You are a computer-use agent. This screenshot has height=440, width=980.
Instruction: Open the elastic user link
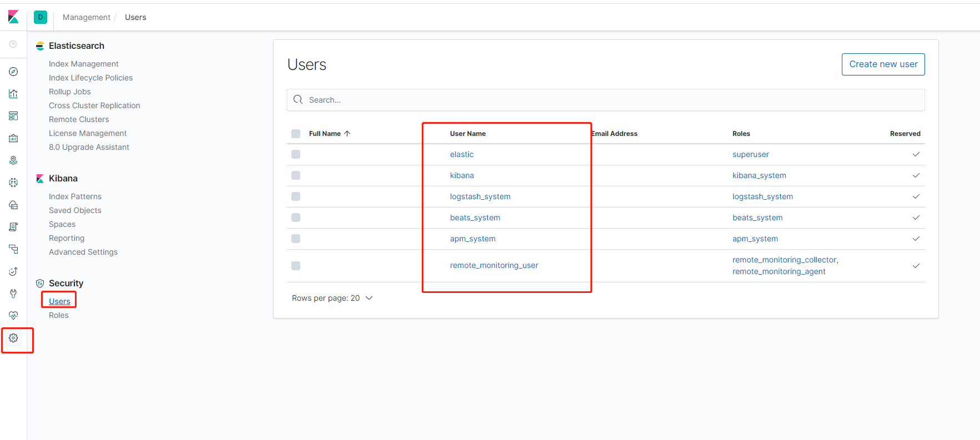pyautogui.click(x=462, y=154)
